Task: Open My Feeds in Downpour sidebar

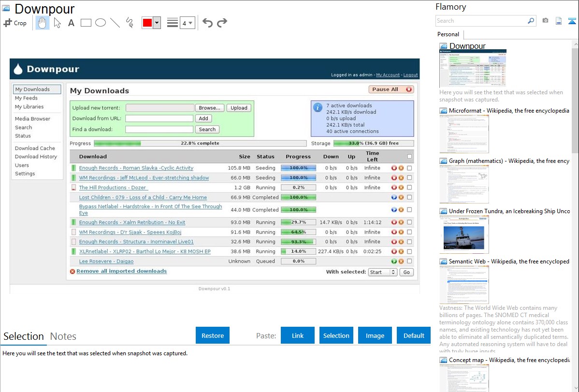Action: tap(26, 98)
